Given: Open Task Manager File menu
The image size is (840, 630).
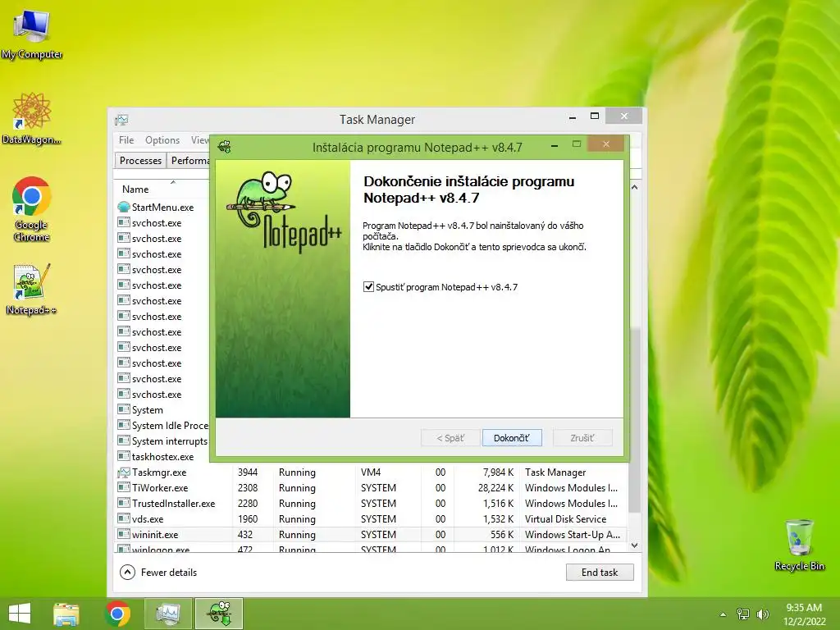Looking at the screenshot, I should tap(126, 139).
